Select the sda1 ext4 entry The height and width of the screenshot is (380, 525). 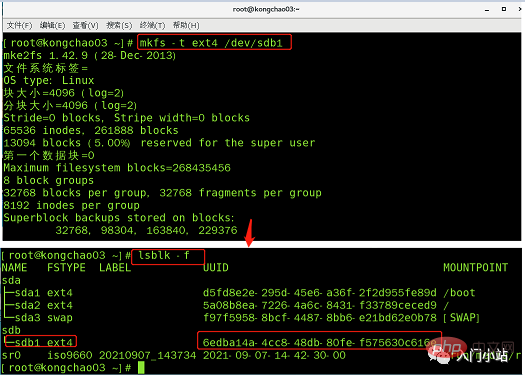coord(38,293)
